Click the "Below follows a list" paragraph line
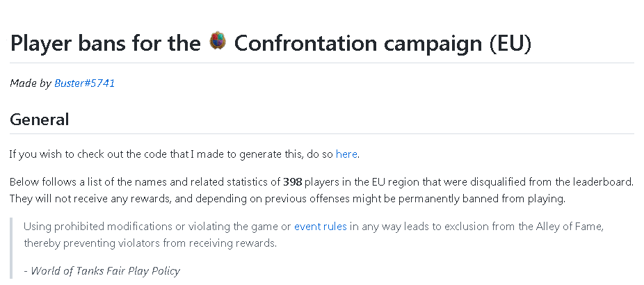644x285 pixels. click(321, 181)
